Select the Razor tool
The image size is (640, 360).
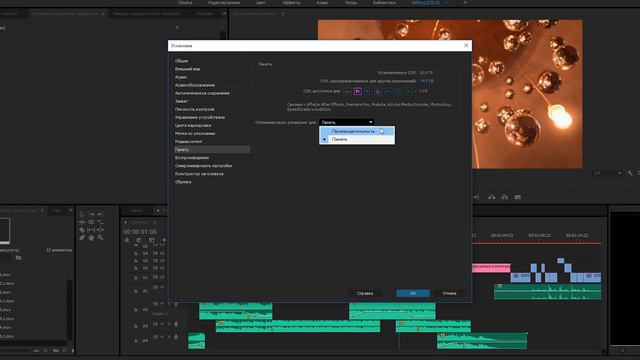tap(82, 230)
